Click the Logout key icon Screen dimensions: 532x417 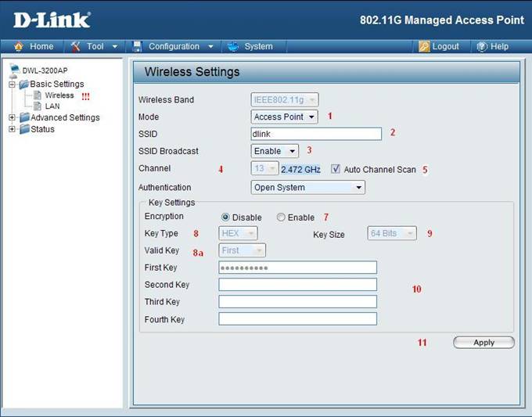point(423,46)
